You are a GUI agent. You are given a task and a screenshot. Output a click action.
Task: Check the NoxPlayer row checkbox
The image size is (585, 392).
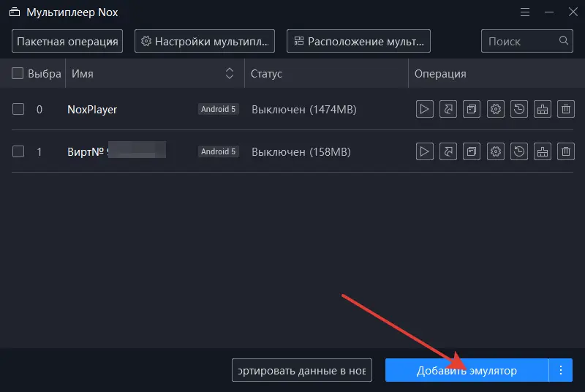[18, 109]
